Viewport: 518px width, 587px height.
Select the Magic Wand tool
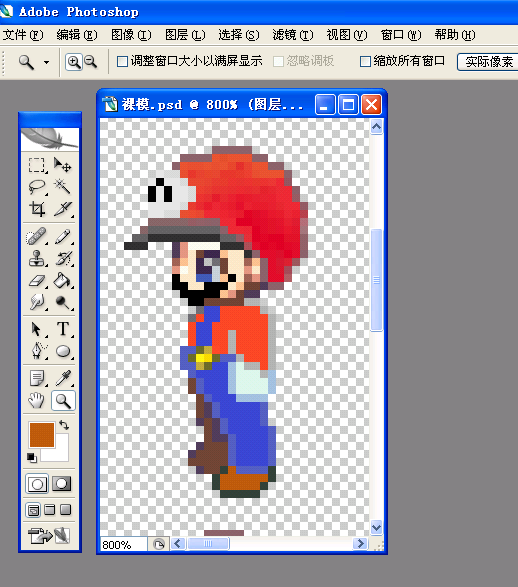coord(63,186)
